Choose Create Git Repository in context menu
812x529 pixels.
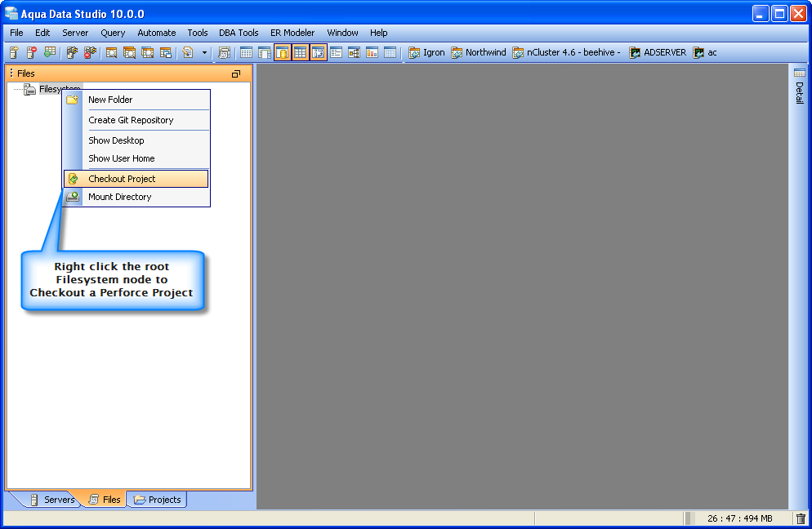(136, 120)
